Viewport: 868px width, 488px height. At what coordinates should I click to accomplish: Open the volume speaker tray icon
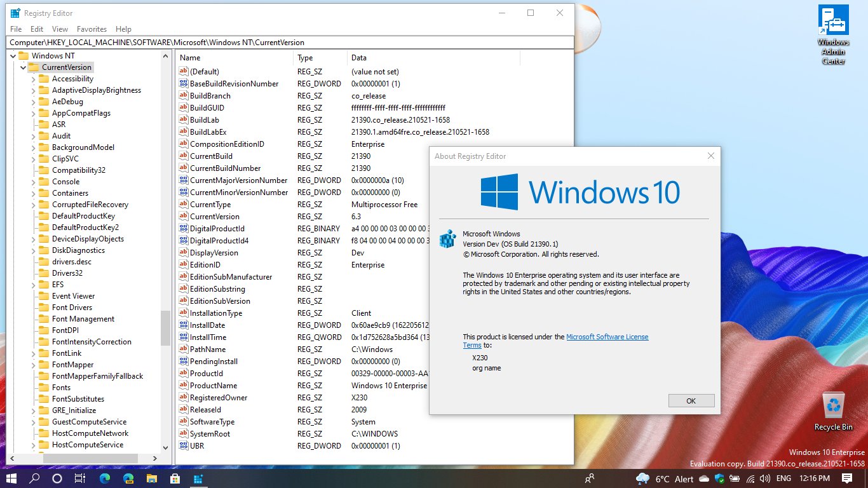tap(766, 478)
